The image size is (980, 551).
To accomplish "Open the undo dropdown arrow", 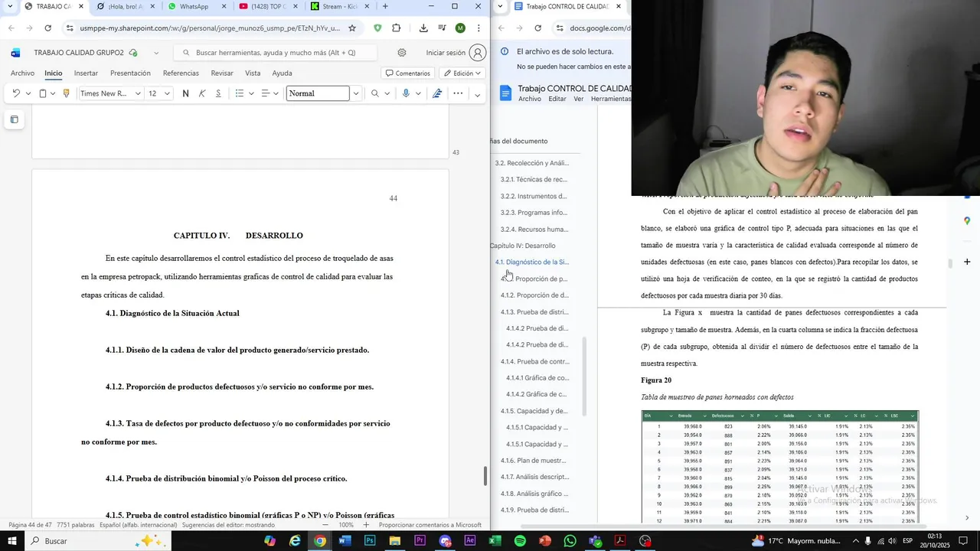I will click(28, 93).
